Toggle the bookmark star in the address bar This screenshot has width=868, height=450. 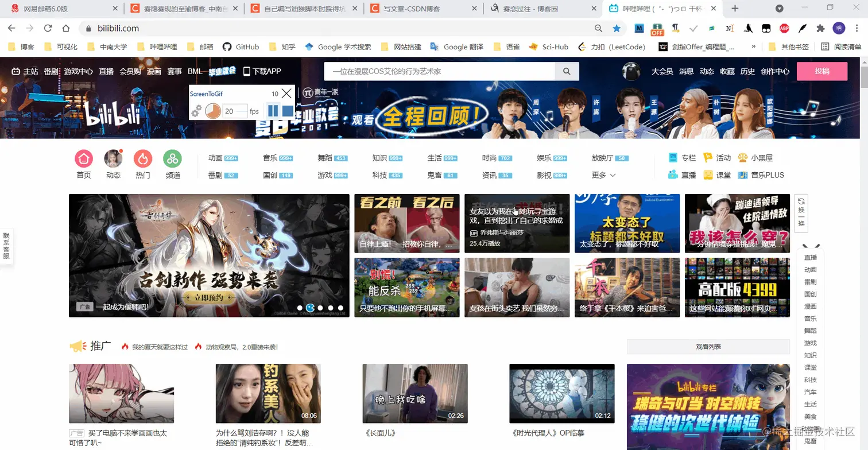(x=617, y=28)
